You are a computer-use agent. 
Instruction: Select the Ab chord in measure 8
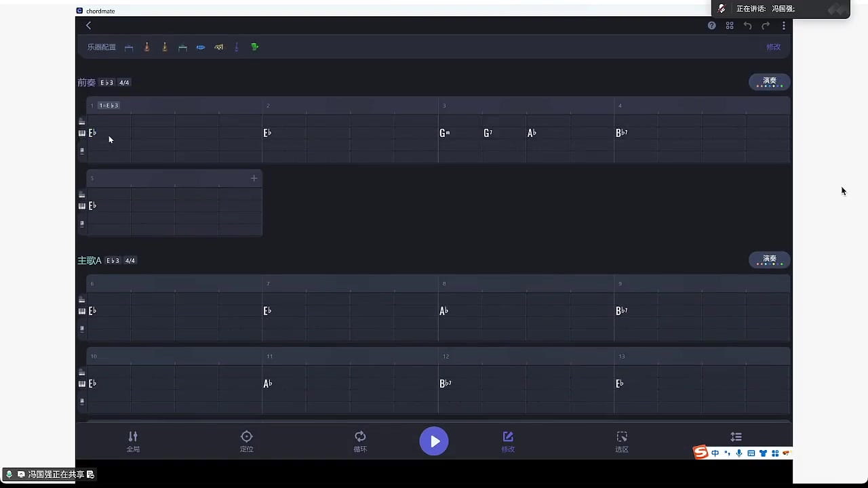coord(444,311)
